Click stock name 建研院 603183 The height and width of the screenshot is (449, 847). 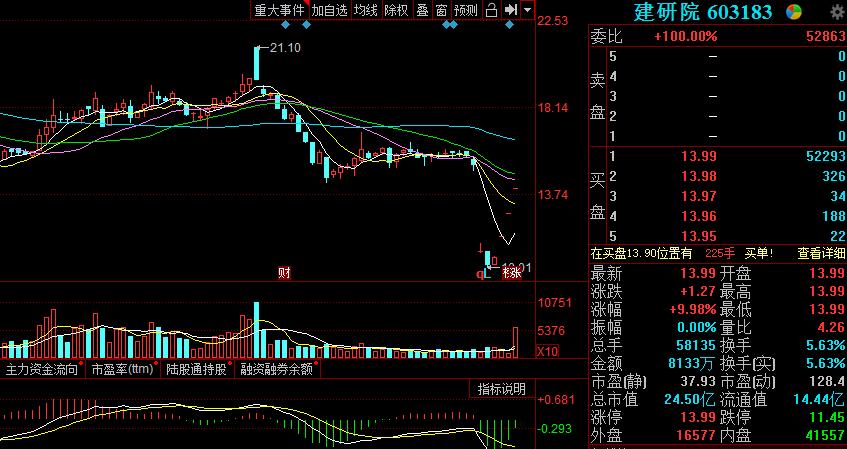(703, 12)
